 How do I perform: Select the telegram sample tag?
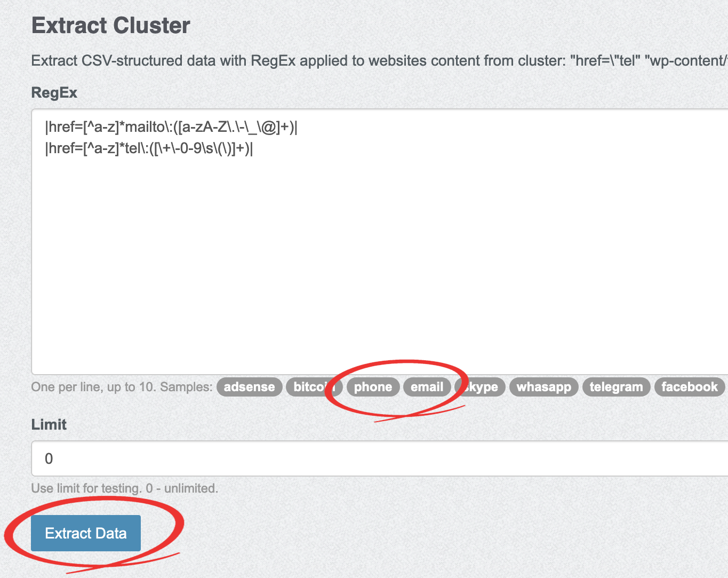pos(616,387)
